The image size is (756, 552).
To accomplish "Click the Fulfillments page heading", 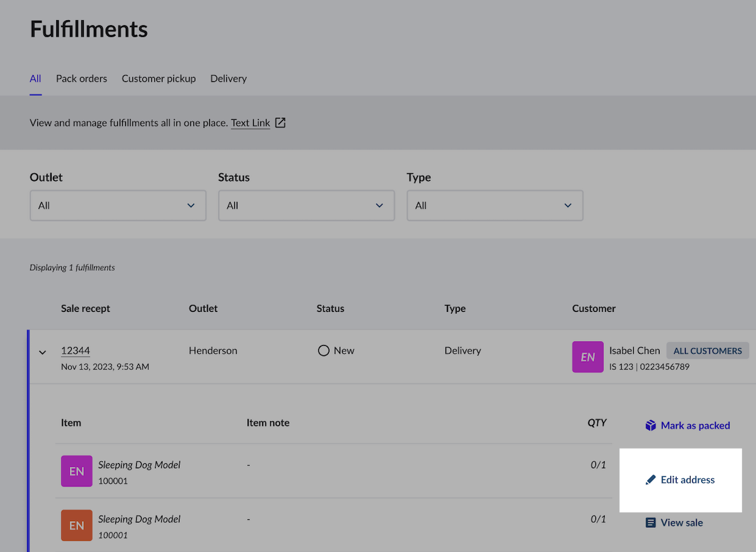I will [x=89, y=29].
